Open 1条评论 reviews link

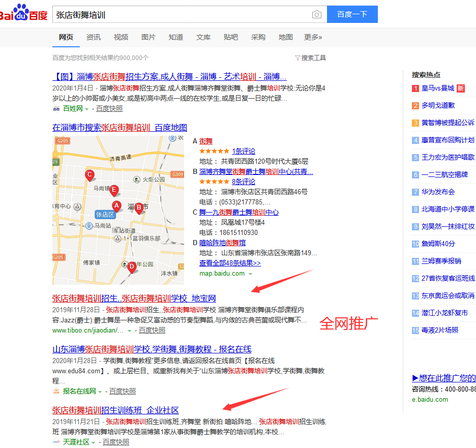pos(244,151)
